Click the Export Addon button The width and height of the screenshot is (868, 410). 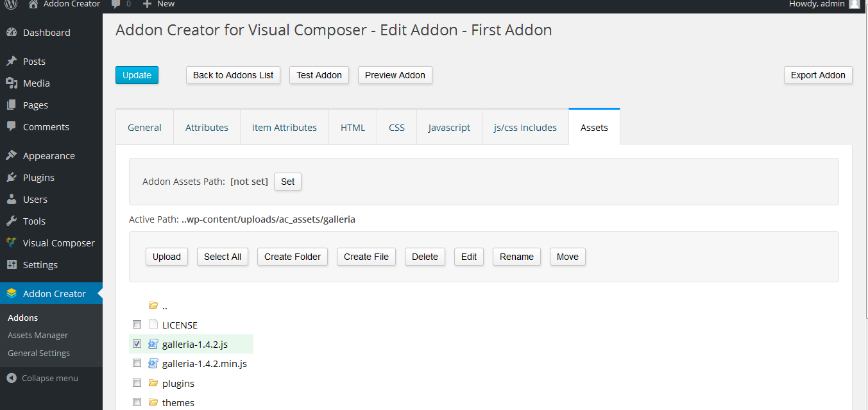pos(818,75)
